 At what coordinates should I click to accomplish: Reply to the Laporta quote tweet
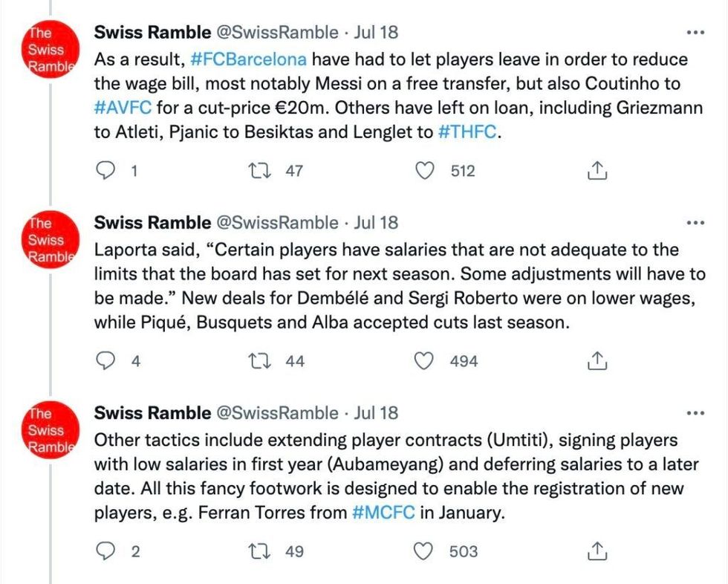108,361
